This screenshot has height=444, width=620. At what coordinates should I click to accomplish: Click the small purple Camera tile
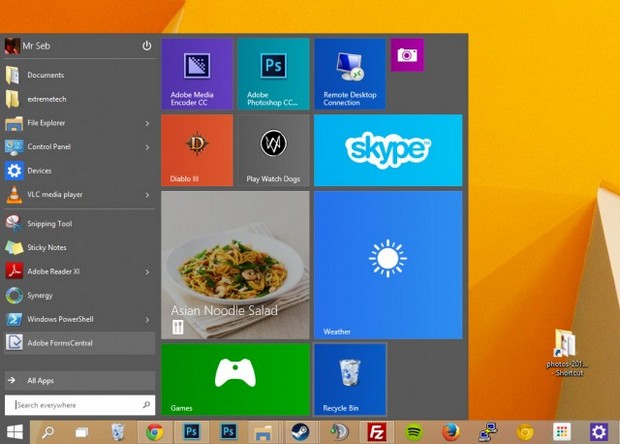(407, 55)
